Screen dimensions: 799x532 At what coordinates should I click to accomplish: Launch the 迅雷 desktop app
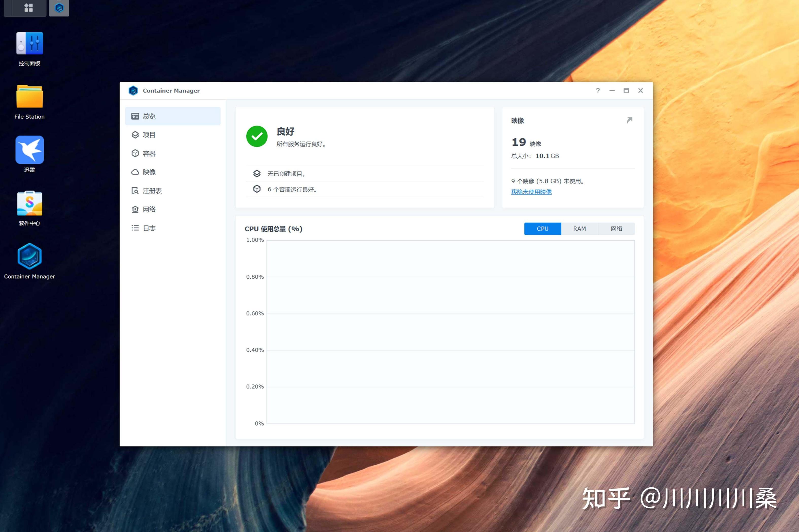pos(29,150)
